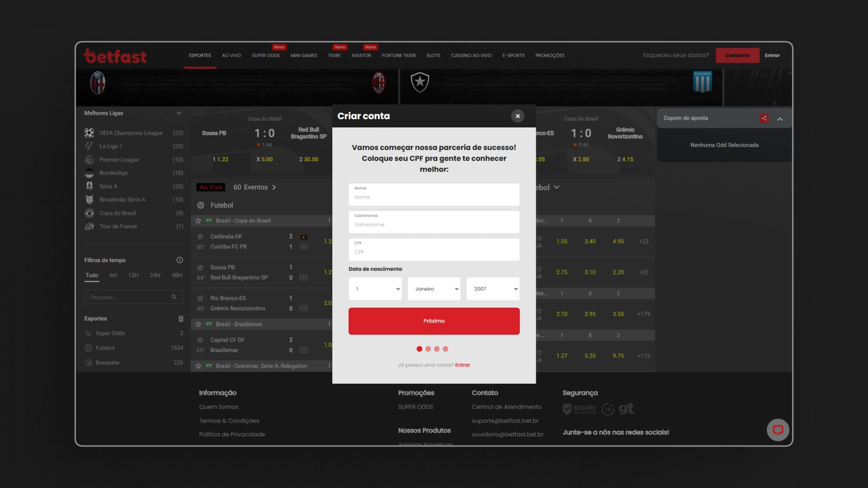Screen dimensions: 868x488
Task: Favorite the Capital CF DF match star
Action: [200, 340]
